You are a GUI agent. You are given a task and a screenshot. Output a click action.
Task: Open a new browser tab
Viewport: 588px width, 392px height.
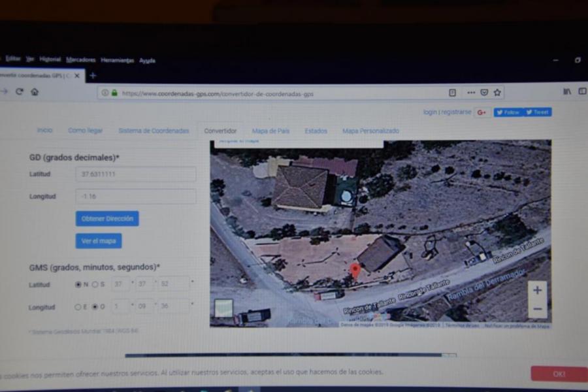pyautogui.click(x=93, y=76)
